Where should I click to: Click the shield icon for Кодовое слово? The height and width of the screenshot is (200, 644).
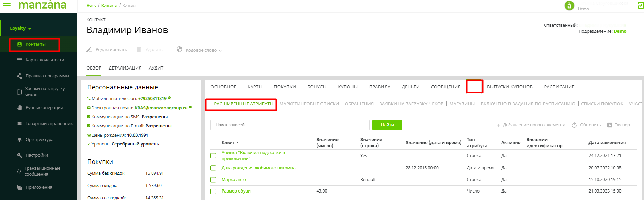click(179, 49)
